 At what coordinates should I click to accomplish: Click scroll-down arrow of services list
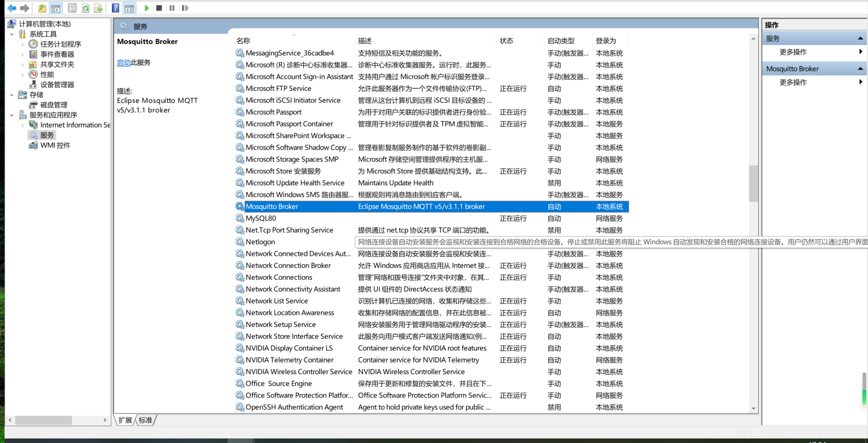point(753,408)
